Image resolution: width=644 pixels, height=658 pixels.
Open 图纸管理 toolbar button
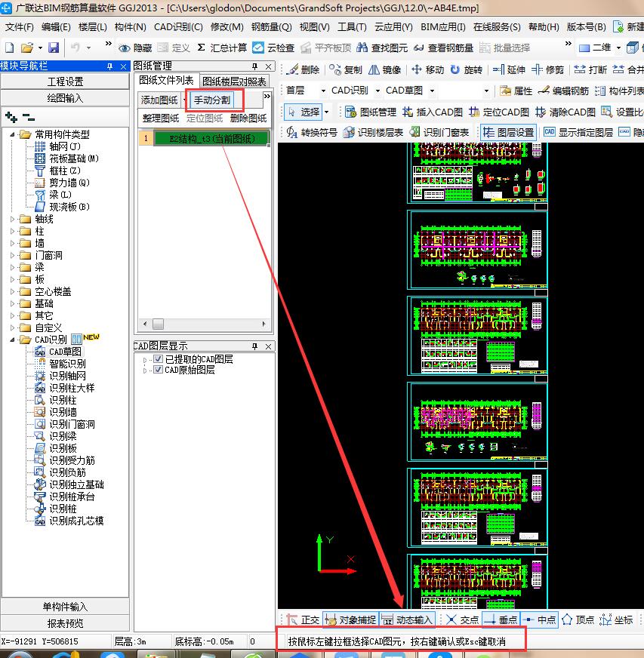370,112
